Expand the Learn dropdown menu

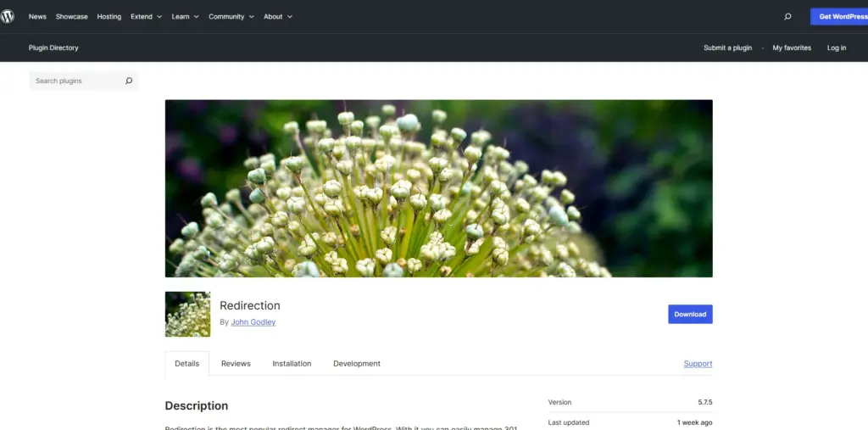185,16
